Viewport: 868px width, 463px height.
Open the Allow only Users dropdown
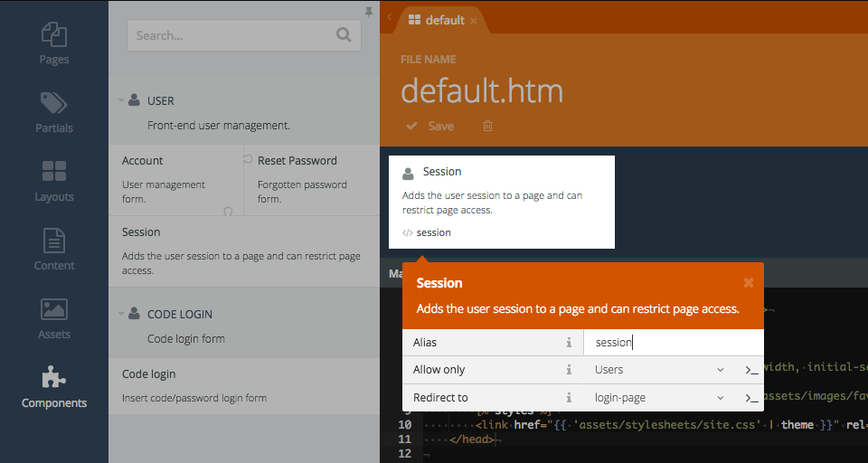659,370
